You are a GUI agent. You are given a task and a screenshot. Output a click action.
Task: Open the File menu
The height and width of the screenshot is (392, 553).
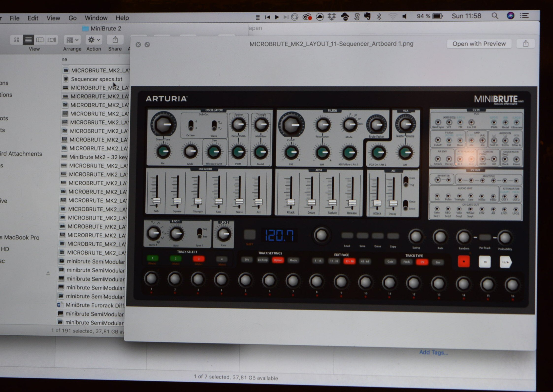15,18
